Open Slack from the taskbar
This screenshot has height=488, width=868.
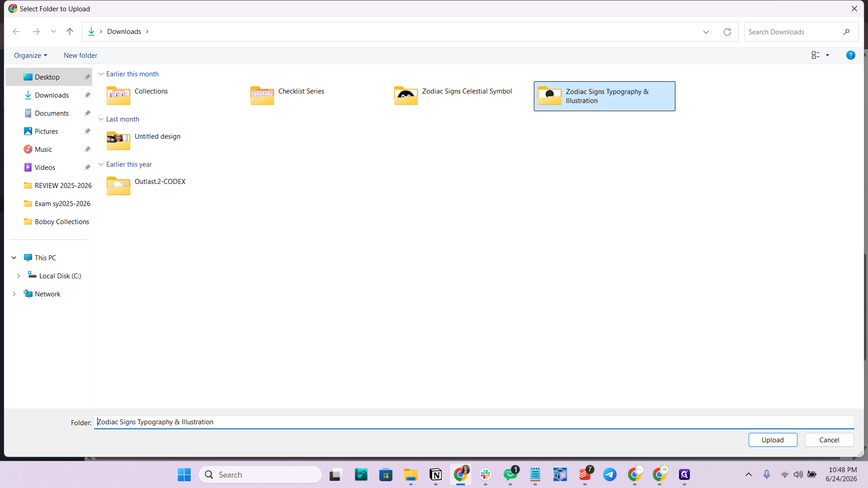tap(486, 475)
